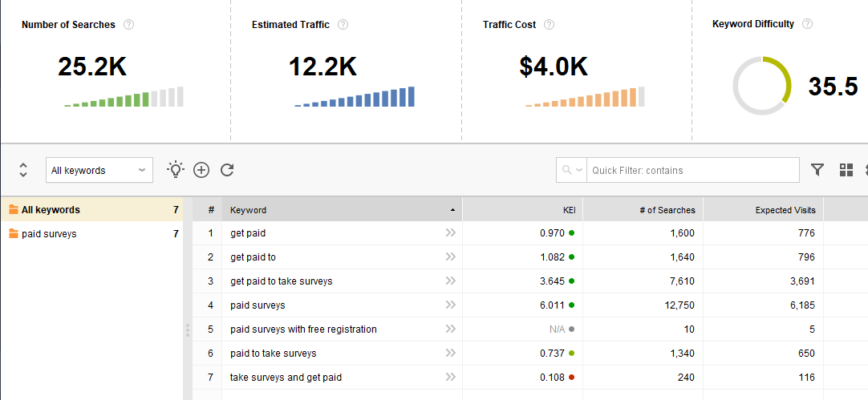This screenshot has width=868, height=400.
Task: Click help icon beside Traffic Cost
Action: click(x=549, y=25)
